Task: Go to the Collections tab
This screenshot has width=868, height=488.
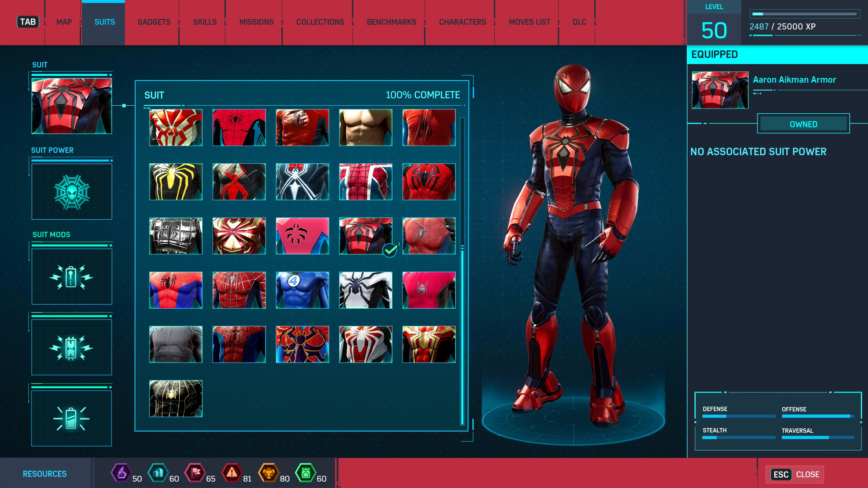Action: pos(320,22)
